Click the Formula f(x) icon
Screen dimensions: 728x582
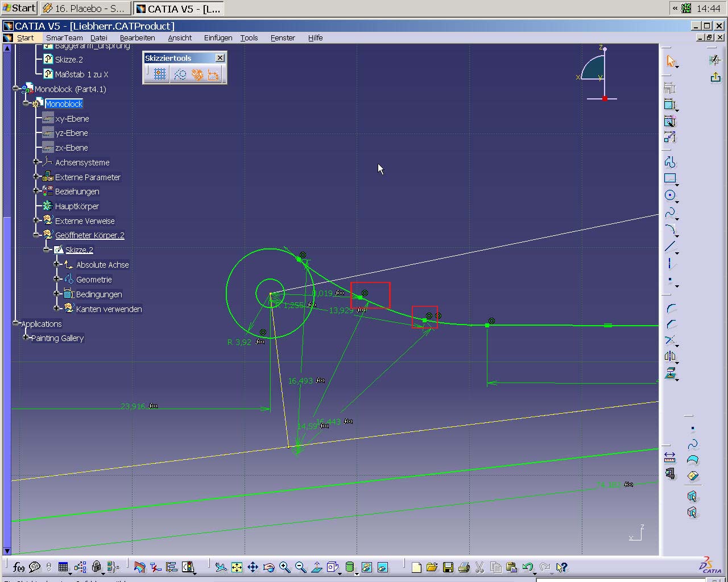[x=19, y=567]
